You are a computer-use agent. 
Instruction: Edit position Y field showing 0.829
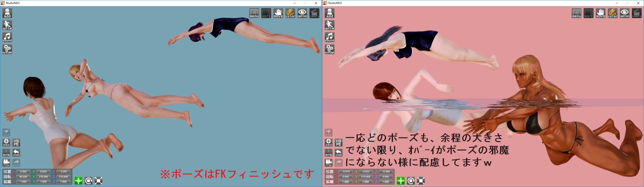(x=43, y=171)
